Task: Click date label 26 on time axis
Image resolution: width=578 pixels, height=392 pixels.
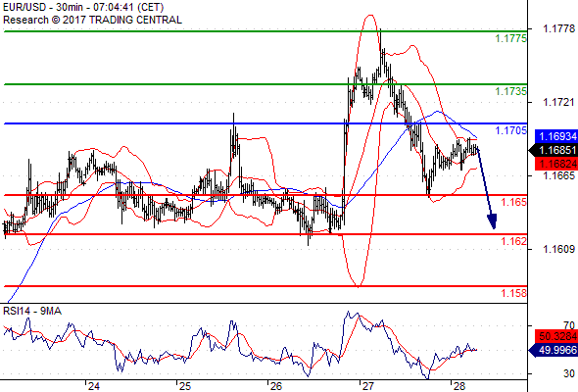Action: coord(276,386)
